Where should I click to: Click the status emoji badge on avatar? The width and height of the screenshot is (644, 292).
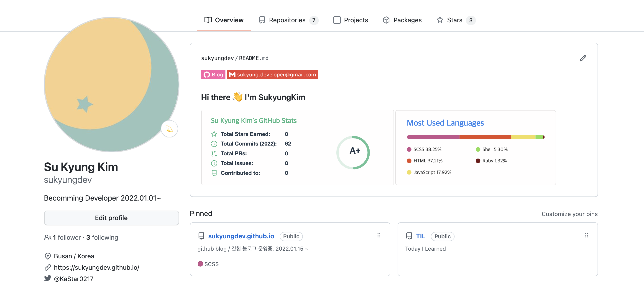pyautogui.click(x=169, y=129)
